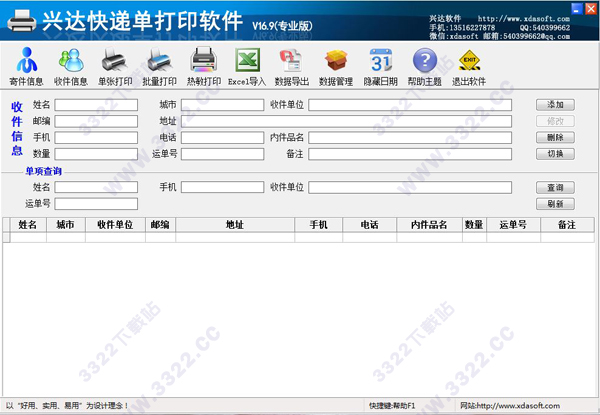Click the 地址 table column header
The width and height of the screenshot is (600, 415).
coord(235,225)
